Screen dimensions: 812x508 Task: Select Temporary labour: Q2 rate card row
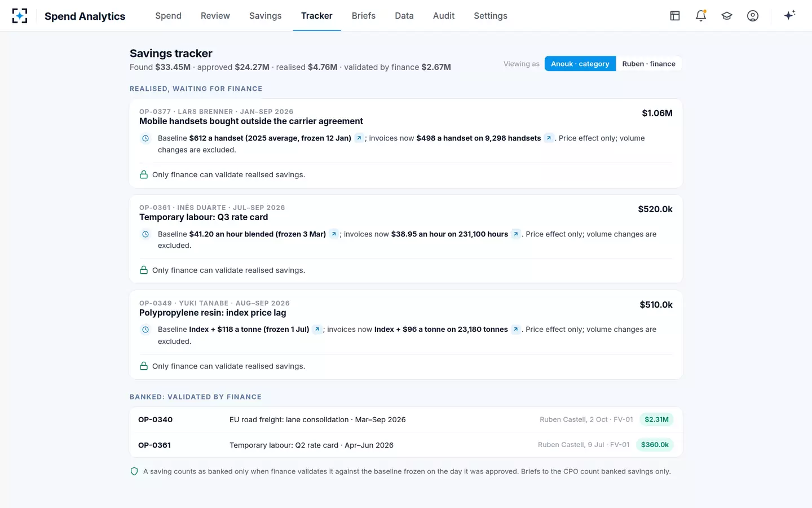(x=406, y=445)
